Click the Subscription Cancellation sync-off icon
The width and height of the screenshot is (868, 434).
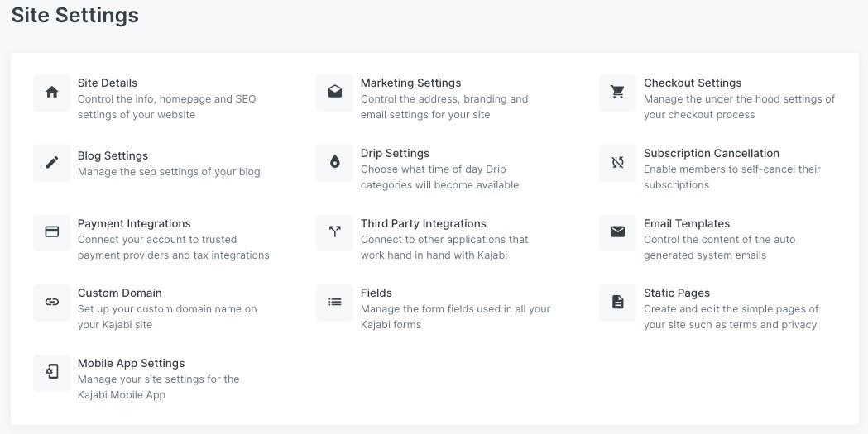618,162
